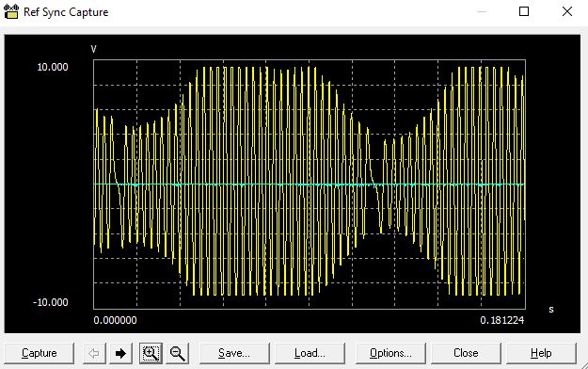
Task: Minimize the Ref Sync Capture window
Action: (482, 11)
